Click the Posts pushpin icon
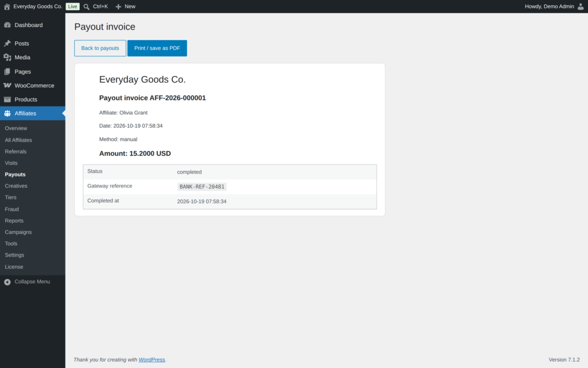 [x=7, y=43]
